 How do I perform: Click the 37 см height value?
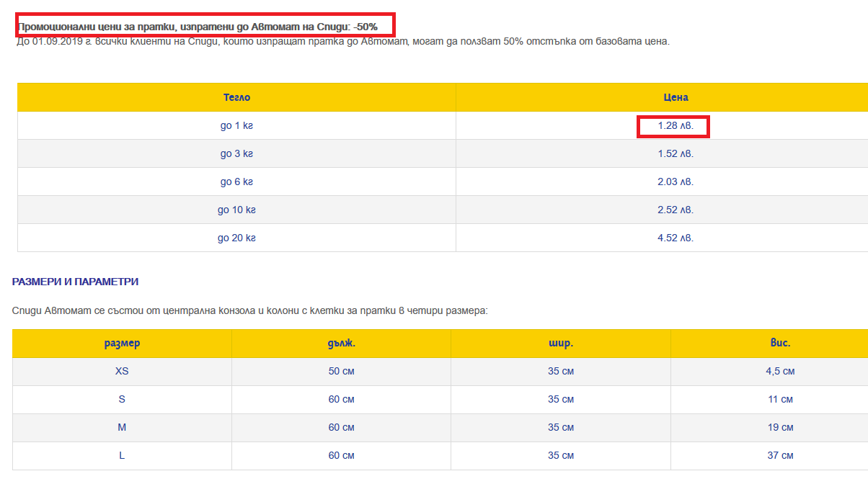coord(780,456)
